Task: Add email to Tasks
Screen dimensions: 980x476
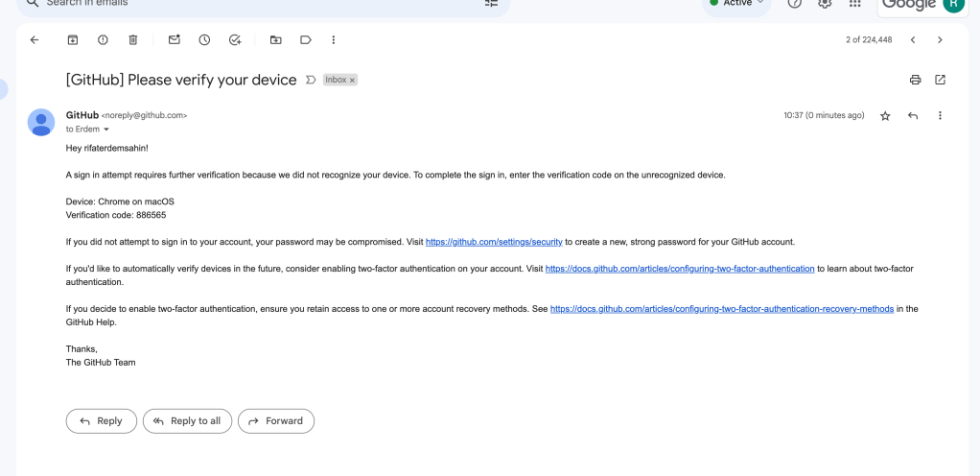Action: pos(235,40)
